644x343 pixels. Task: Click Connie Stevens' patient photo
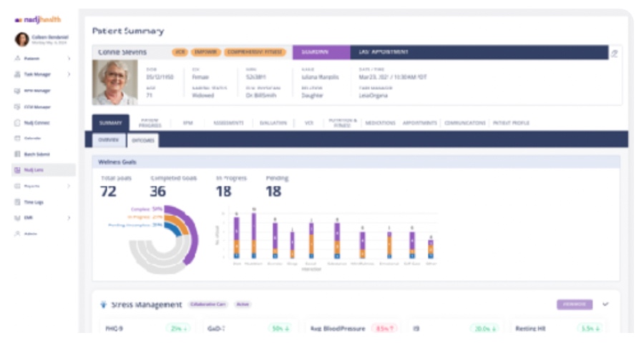click(114, 82)
